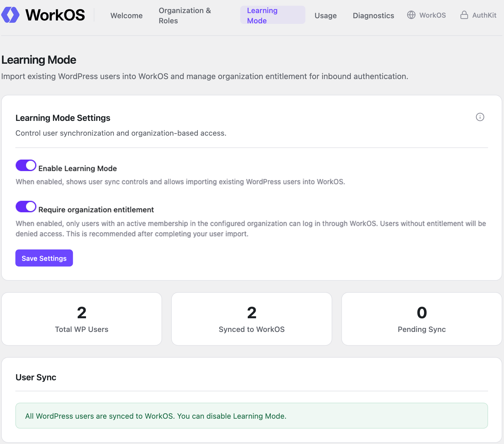The height and width of the screenshot is (444, 504).
Task: Click the lock icon beside AuthKit
Action: [464, 15]
